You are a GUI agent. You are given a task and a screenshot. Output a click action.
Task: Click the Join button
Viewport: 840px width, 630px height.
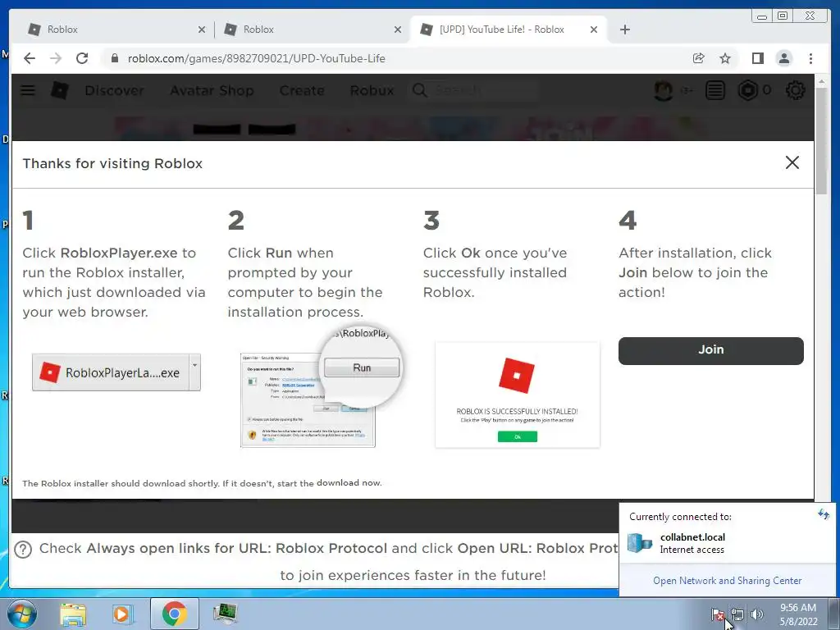(711, 350)
